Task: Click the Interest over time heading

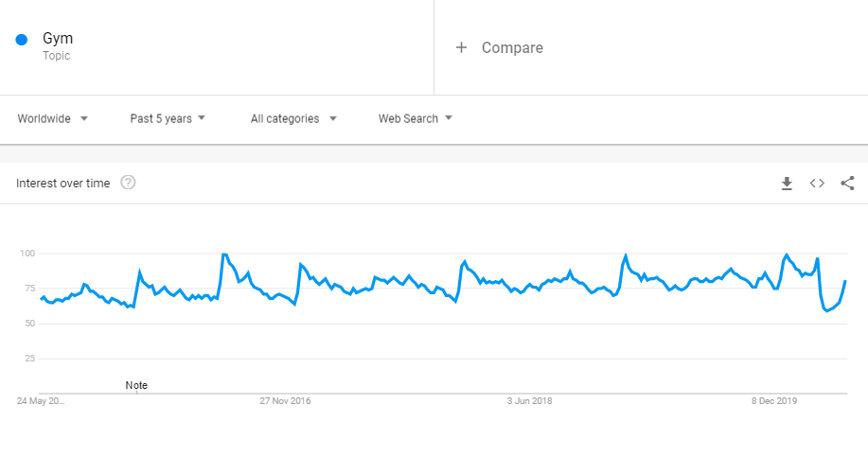Action: [x=63, y=183]
